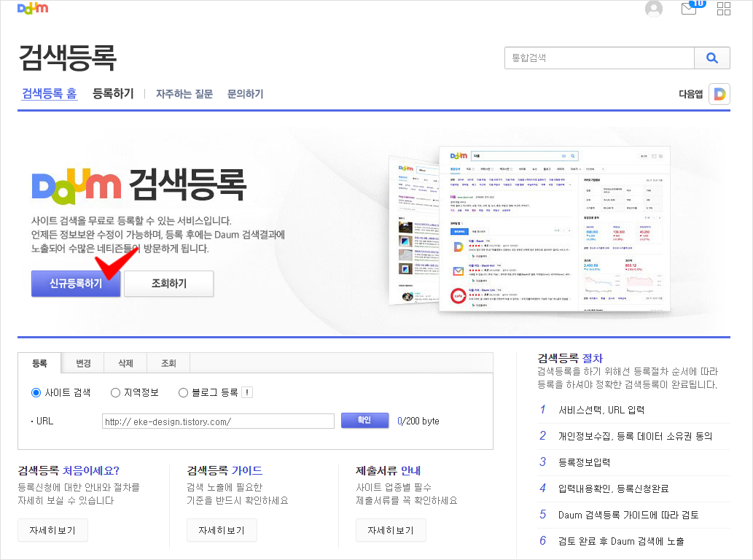
Task: Open the user profile avatar icon
Action: tap(654, 9)
